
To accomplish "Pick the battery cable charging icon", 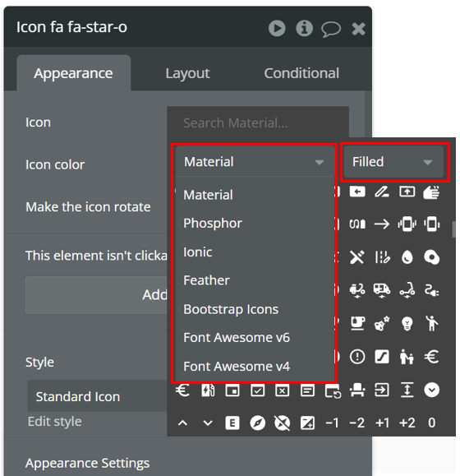I will 357,224.
